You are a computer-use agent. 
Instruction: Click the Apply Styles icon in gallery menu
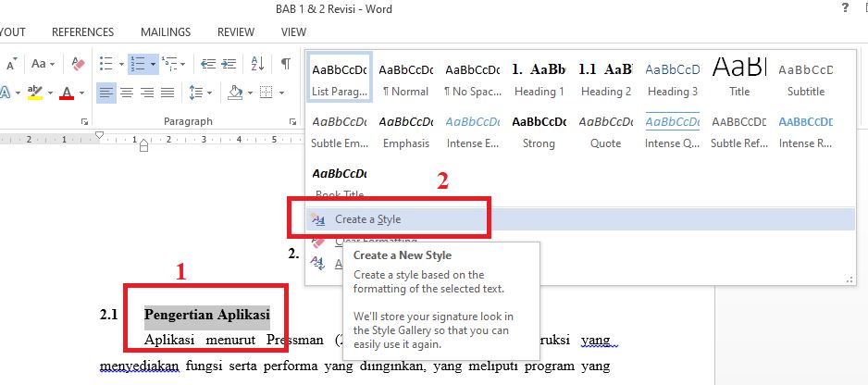click(317, 263)
